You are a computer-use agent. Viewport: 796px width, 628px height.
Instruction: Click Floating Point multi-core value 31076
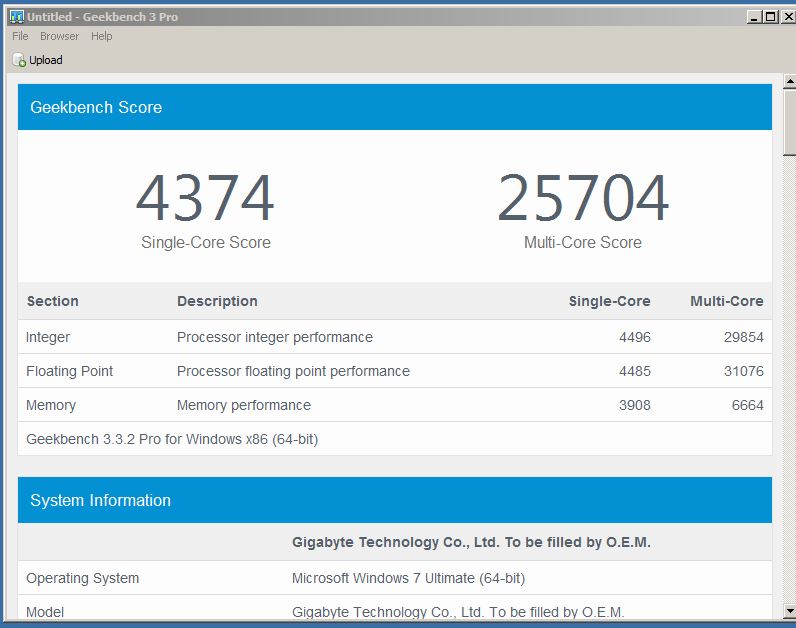click(744, 371)
